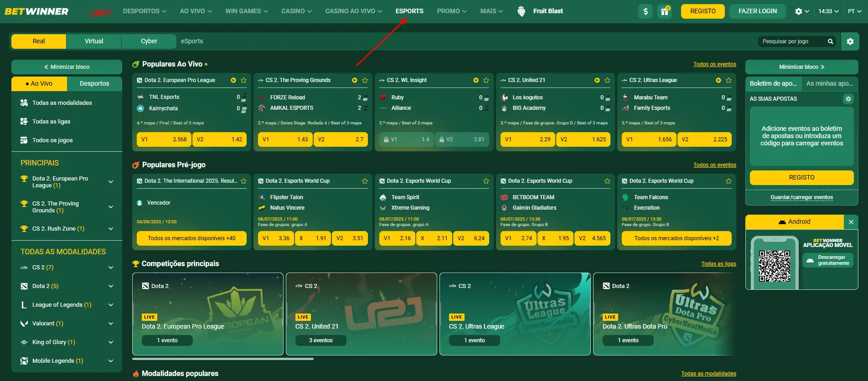Favorite Team Falcons vs Execration card
Viewport: 868px width, 381px height.
729,181
